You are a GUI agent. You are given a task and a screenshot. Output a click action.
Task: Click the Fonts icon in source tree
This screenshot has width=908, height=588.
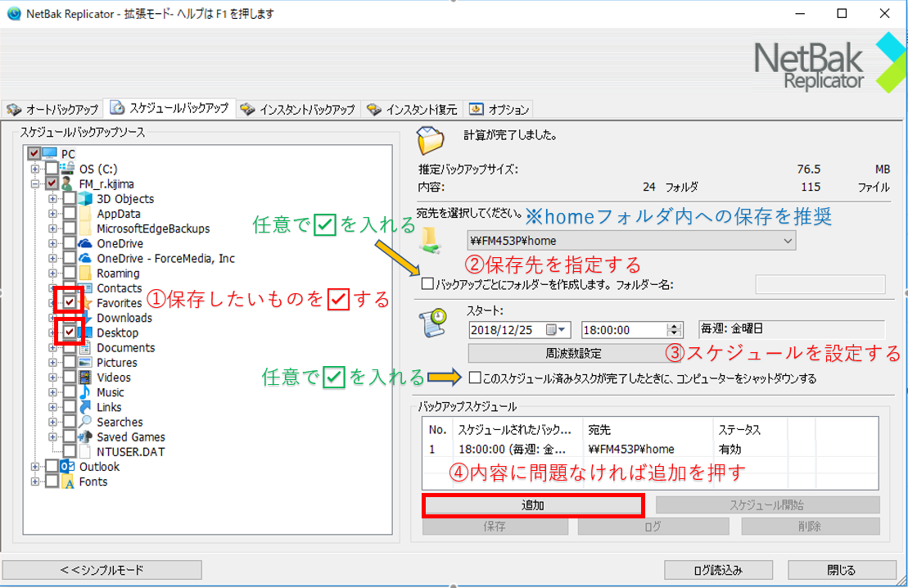[69, 482]
